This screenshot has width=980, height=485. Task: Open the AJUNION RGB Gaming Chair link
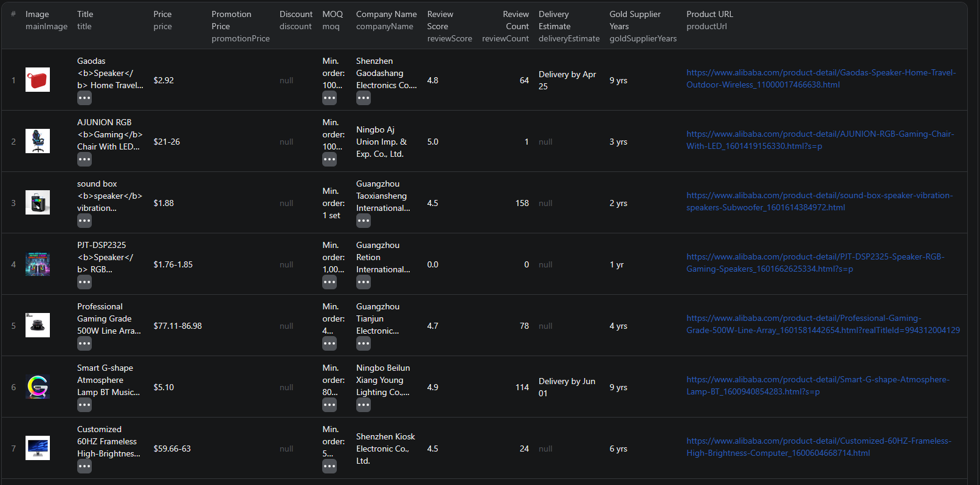820,140
